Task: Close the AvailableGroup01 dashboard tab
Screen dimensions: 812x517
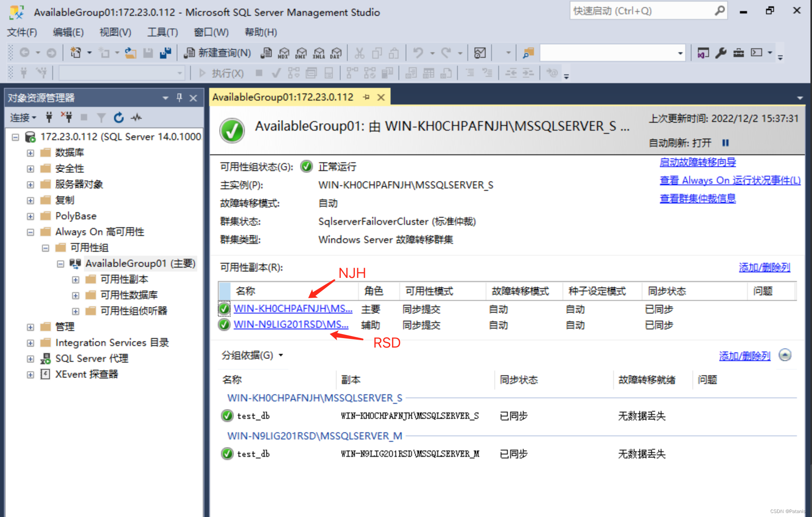Action: pos(381,97)
